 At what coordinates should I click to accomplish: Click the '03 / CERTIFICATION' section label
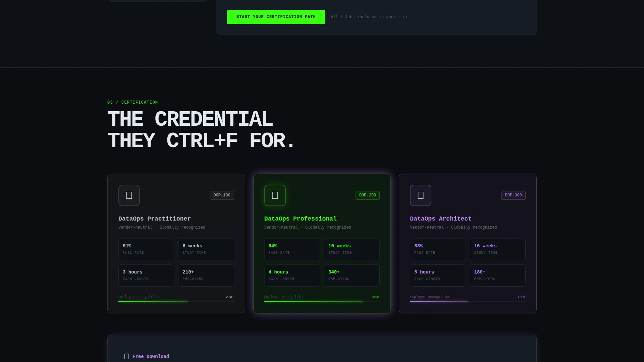[132, 102]
